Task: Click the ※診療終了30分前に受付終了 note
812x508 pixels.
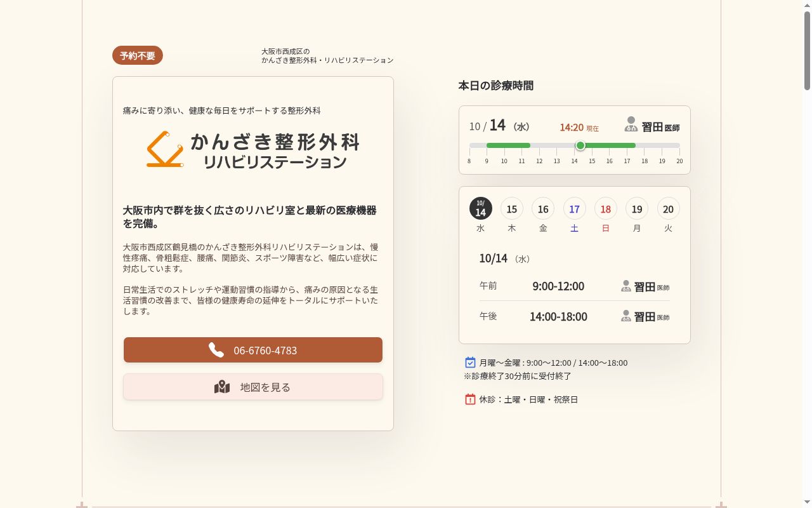Action: point(518,376)
